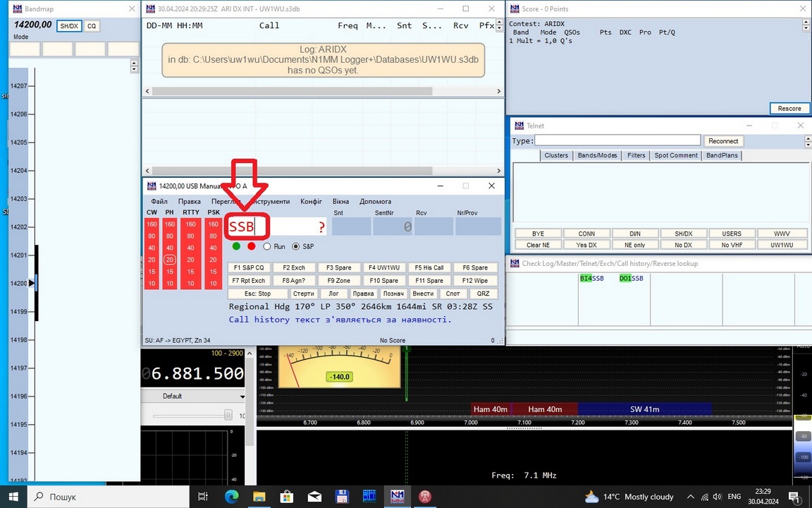Open the radio tower app in taskbar
The image size is (812, 508).
425,497
